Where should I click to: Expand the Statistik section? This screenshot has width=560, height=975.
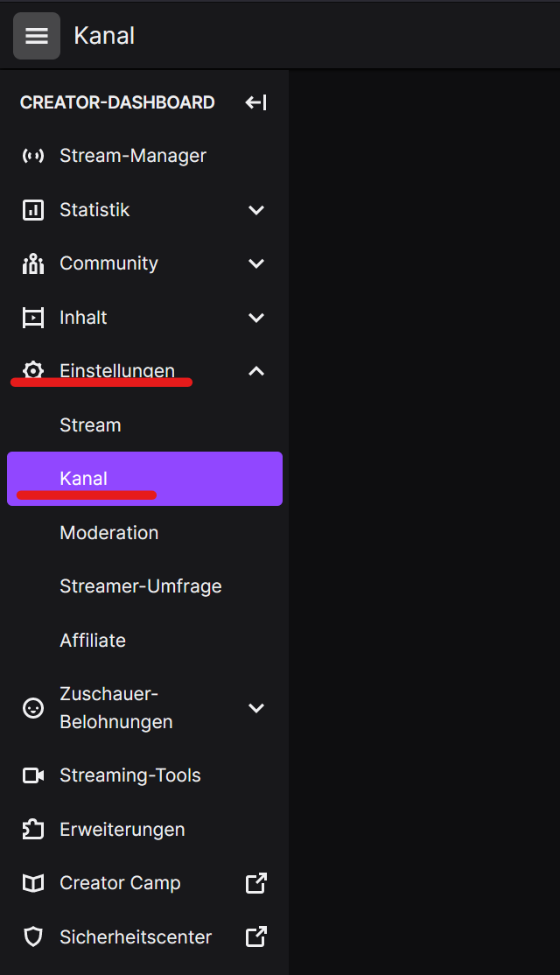coord(255,209)
